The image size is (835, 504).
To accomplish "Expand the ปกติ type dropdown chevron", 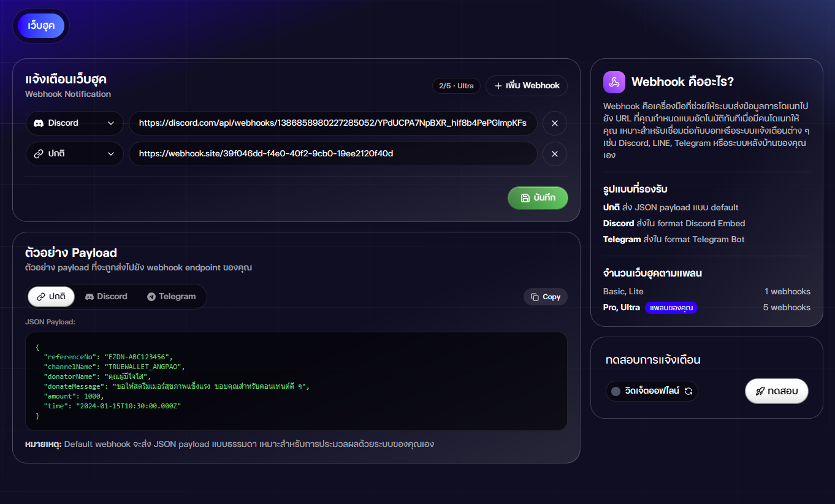I will coord(111,154).
